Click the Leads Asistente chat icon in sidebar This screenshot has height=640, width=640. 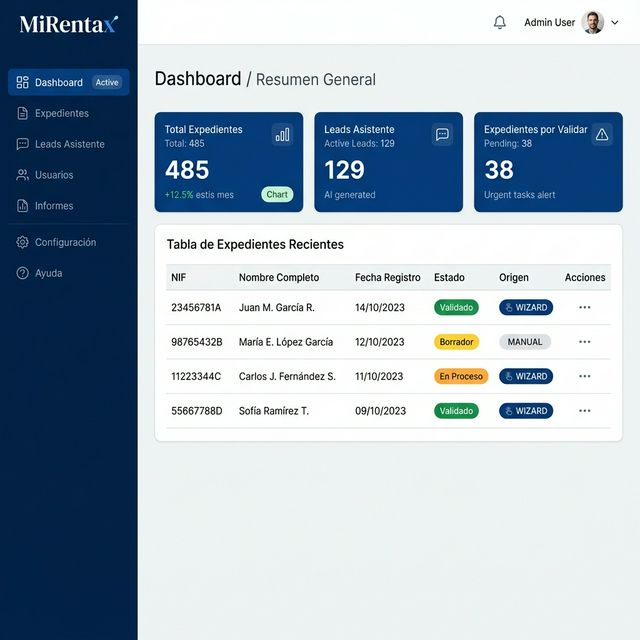pyautogui.click(x=22, y=144)
